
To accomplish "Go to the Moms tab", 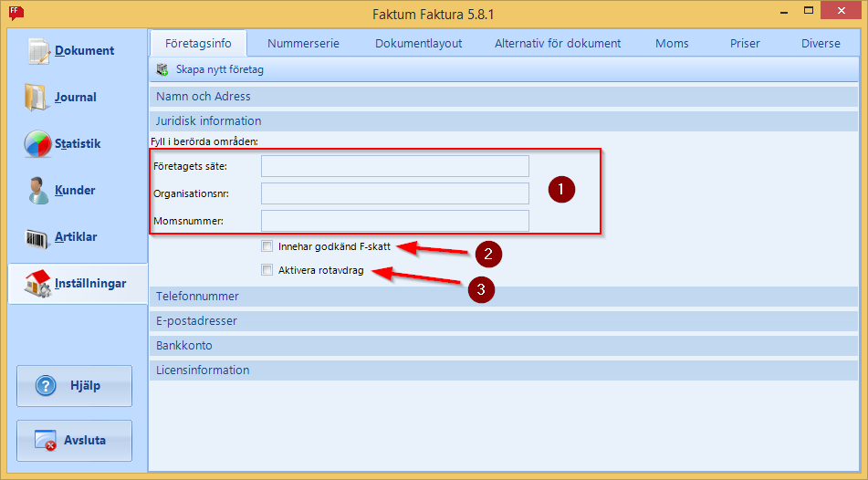I will coord(672,43).
